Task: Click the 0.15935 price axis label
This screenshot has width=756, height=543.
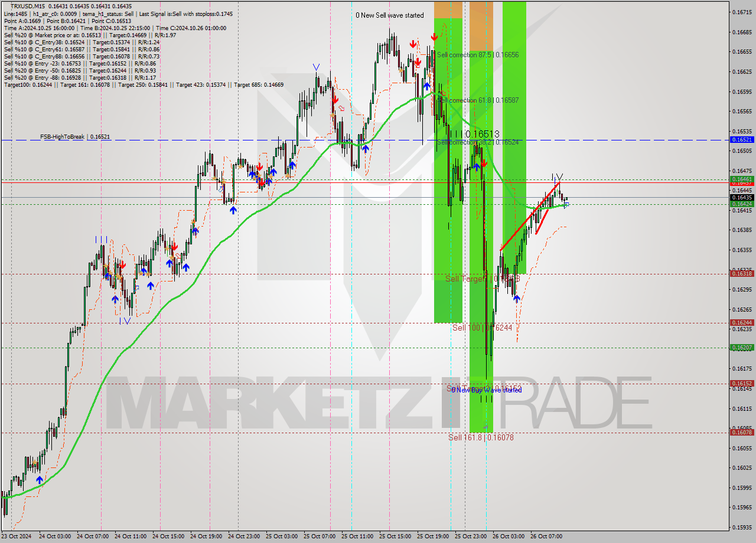Action: [742, 527]
